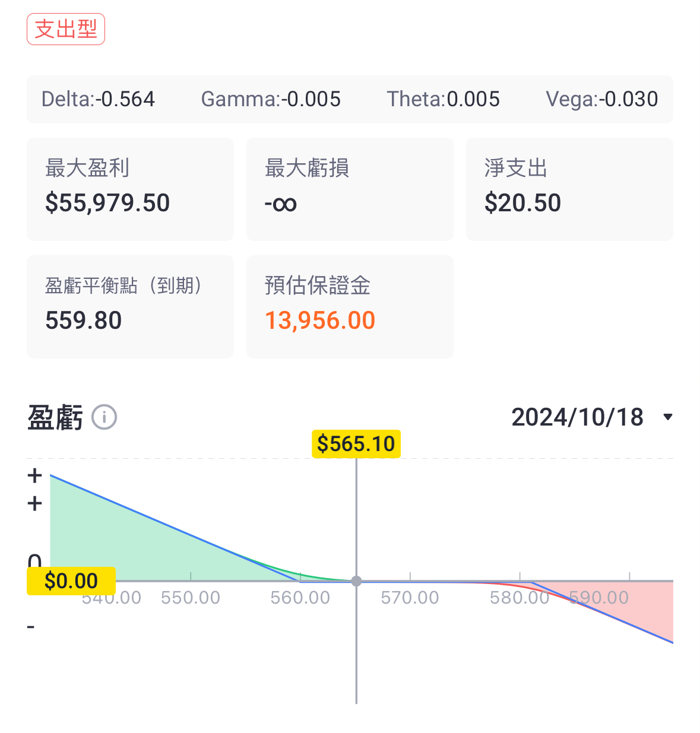
Task: Click the 最大盈利 $55,979.50 card
Action: point(130,189)
